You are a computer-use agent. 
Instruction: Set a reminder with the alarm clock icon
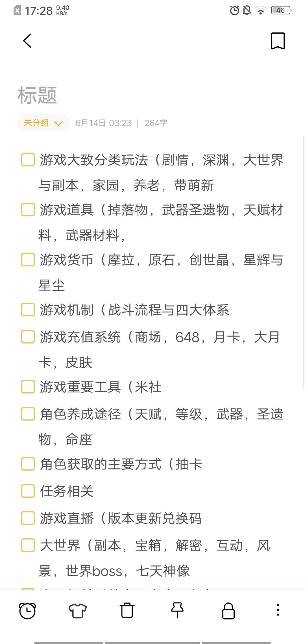click(x=27, y=611)
